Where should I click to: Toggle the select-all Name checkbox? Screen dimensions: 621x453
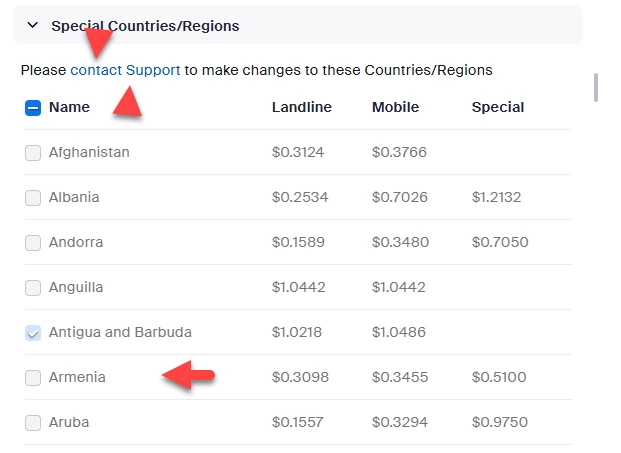click(33, 108)
